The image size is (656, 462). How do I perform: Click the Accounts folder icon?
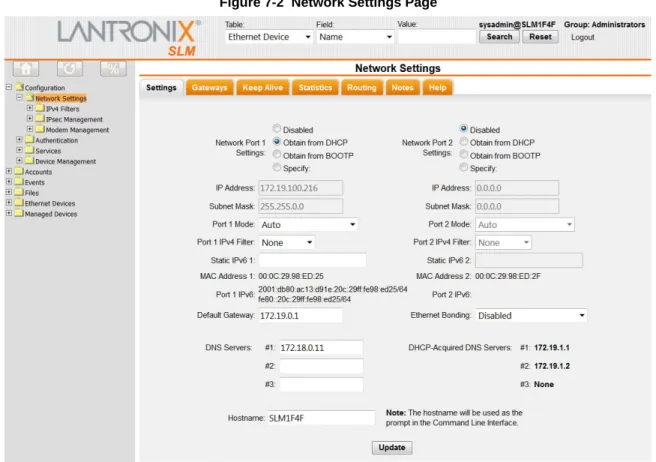coord(19,171)
